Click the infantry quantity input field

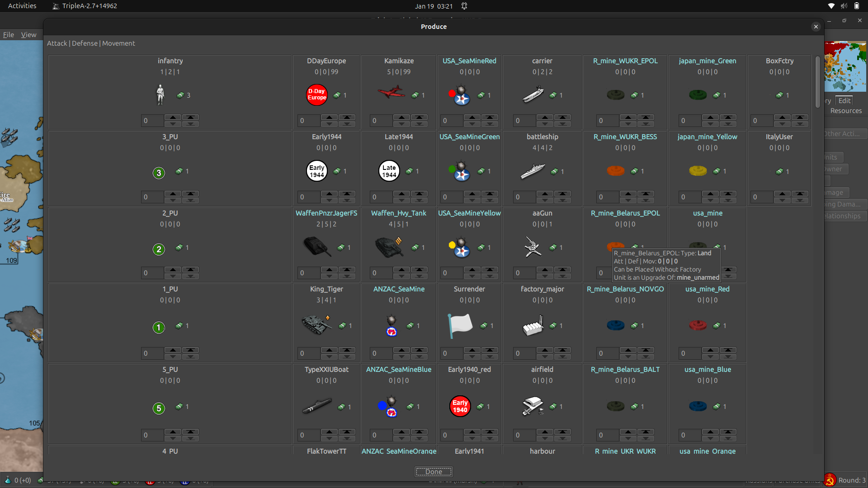click(x=152, y=120)
